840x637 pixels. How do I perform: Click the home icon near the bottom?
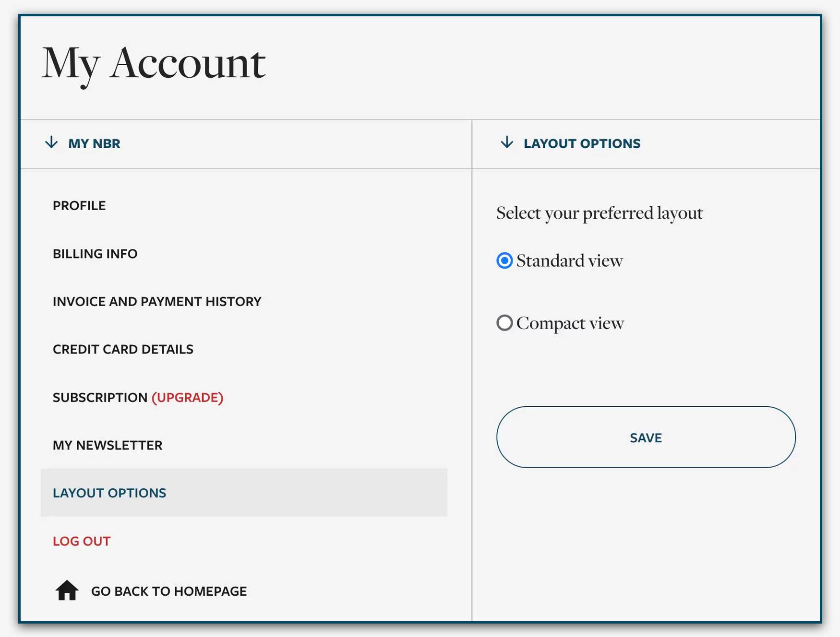(x=67, y=590)
